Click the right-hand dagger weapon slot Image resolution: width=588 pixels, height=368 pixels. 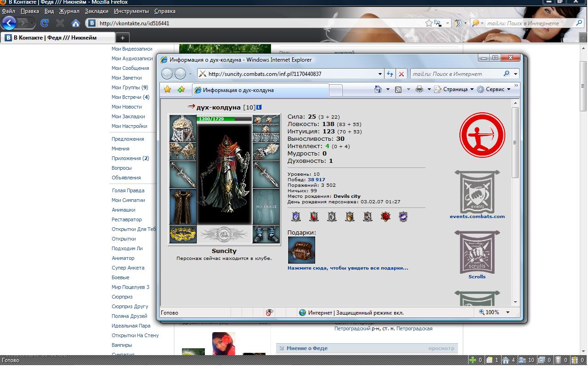click(266, 174)
